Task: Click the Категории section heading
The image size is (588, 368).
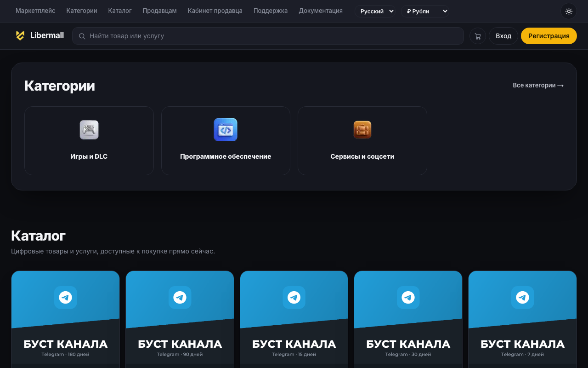Action: click(60, 86)
